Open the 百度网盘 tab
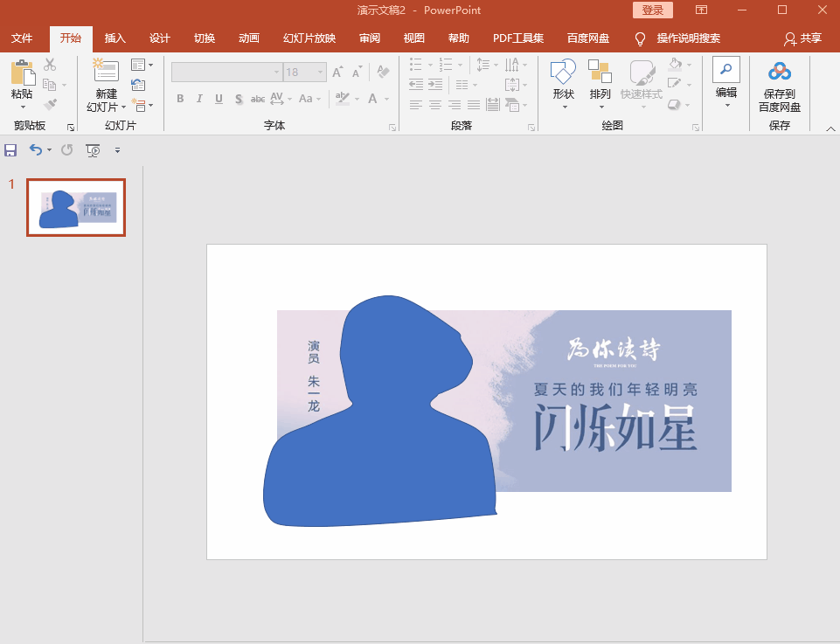 click(587, 38)
